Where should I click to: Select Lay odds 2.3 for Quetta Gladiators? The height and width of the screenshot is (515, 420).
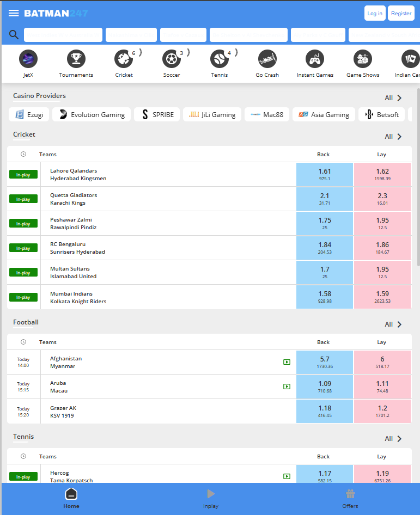coord(382,199)
